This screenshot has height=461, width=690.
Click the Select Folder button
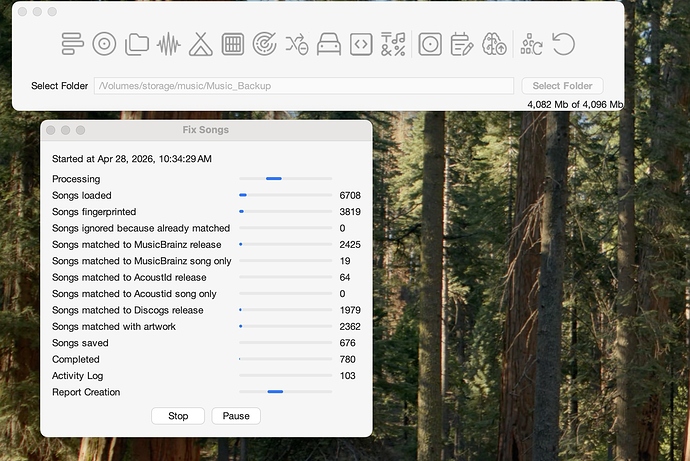tap(562, 86)
